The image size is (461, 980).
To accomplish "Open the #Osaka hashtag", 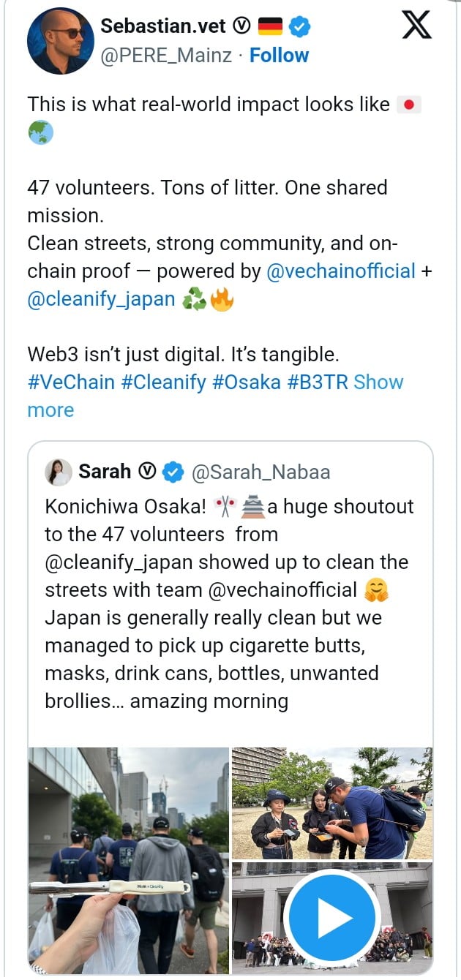I will coord(247,382).
